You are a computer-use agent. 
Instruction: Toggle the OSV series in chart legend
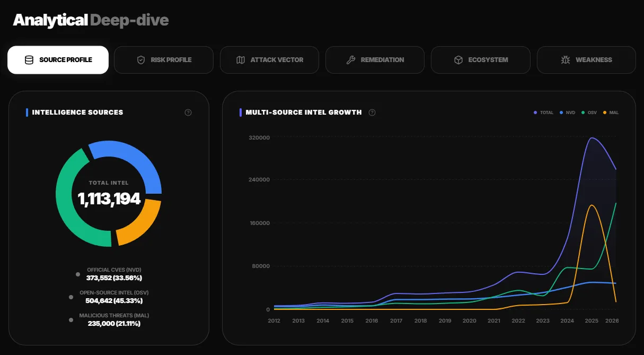pyautogui.click(x=589, y=112)
